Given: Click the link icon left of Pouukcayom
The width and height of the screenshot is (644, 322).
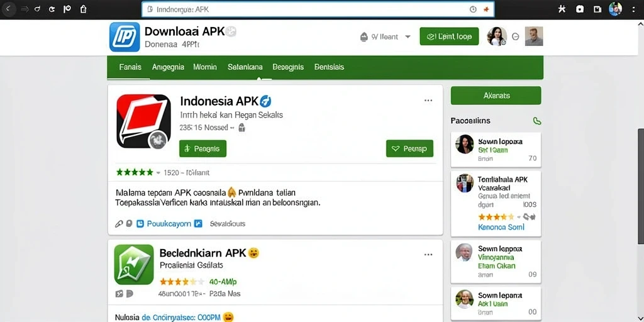Looking at the screenshot, I should 119,224.
